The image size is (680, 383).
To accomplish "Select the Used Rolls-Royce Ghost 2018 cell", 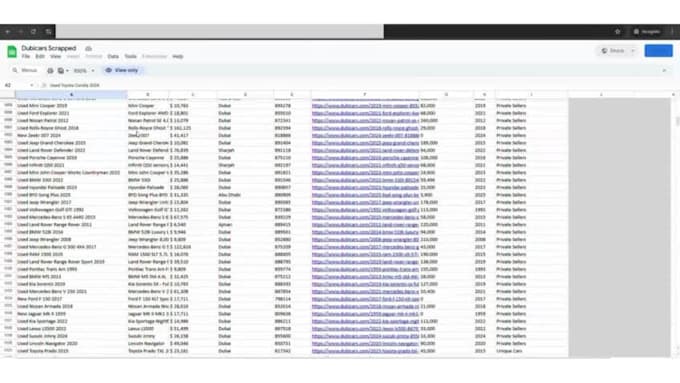I will tap(71, 128).
